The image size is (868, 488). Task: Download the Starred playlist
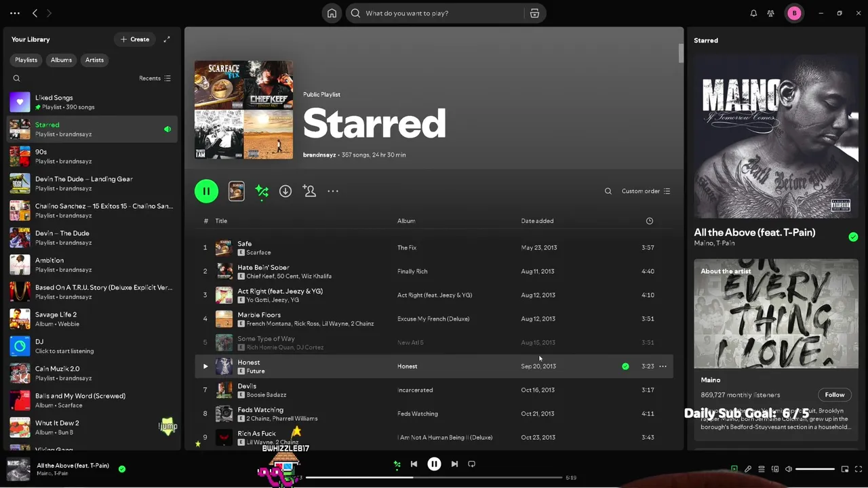(x=285, y=191)
